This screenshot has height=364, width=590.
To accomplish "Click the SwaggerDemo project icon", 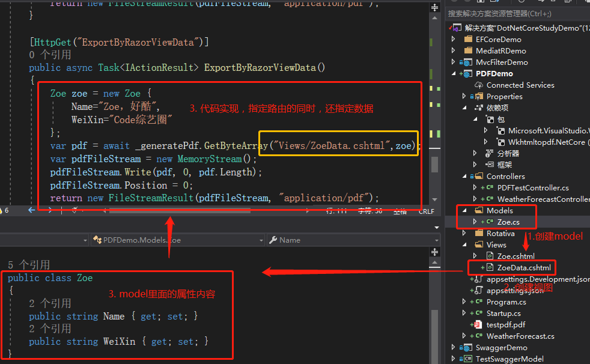I will pos(467,347).
